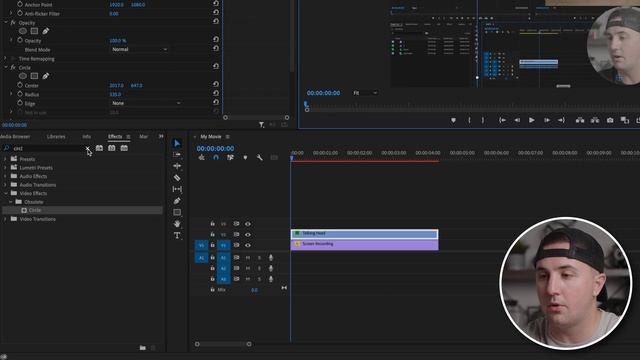Filter effects by YUV badge

tap(124, 148)
